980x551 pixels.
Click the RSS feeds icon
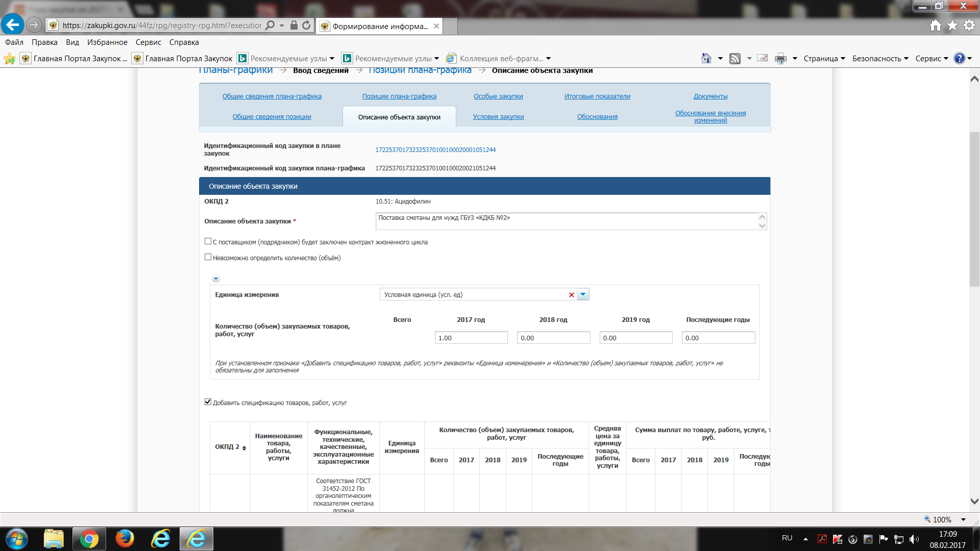735,59
